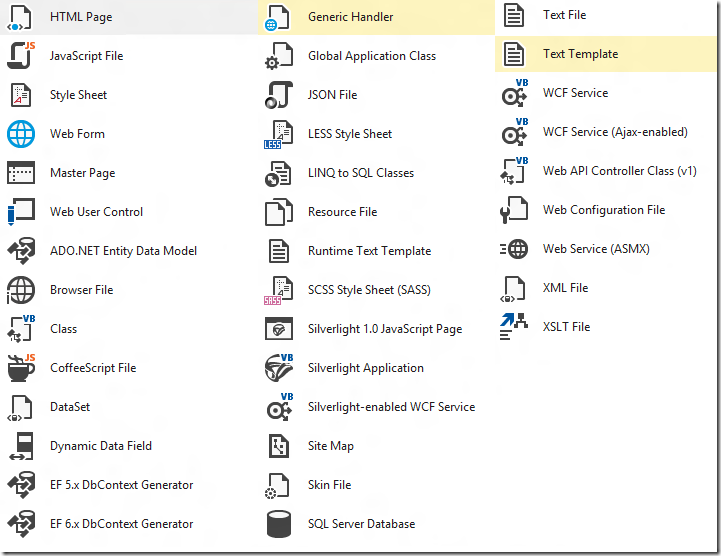Choose the "Global Application Class" label

(x=372, y=56)
